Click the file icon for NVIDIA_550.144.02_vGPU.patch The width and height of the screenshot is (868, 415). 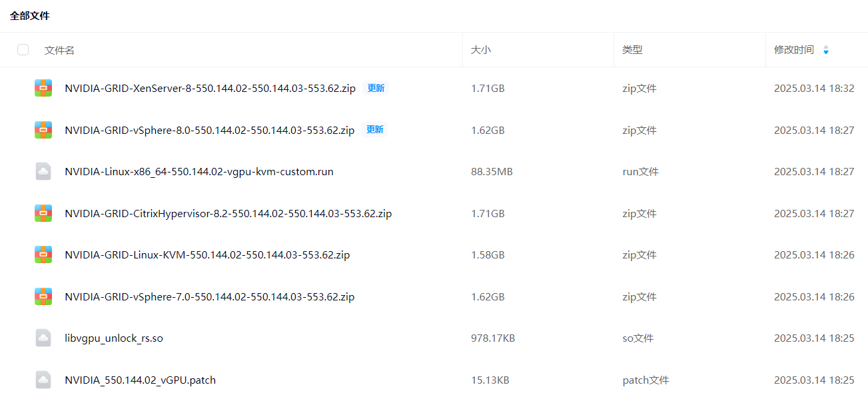coord(43,380)
